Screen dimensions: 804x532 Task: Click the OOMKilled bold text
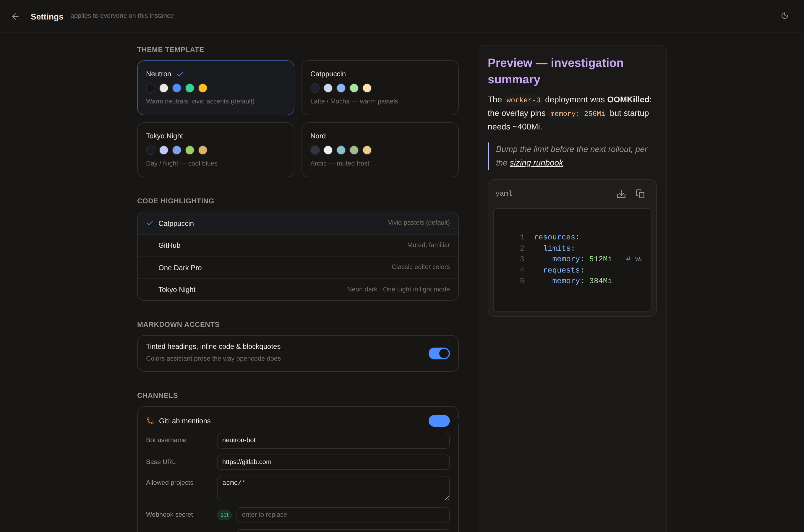point(628,99)
